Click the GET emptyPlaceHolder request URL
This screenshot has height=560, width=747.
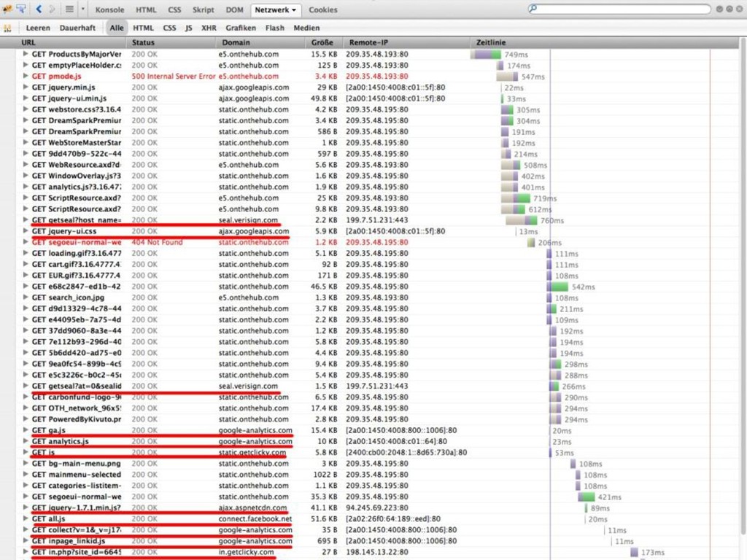pos(77,65)
